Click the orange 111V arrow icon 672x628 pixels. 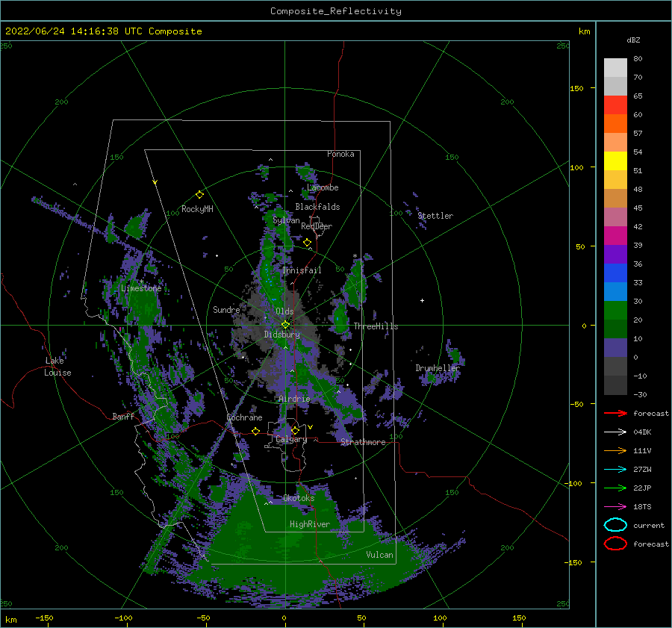(x=615, y=450)
